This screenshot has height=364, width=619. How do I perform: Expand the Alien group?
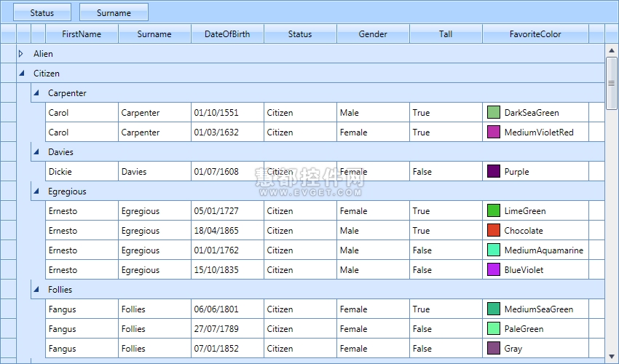(21, 53)
